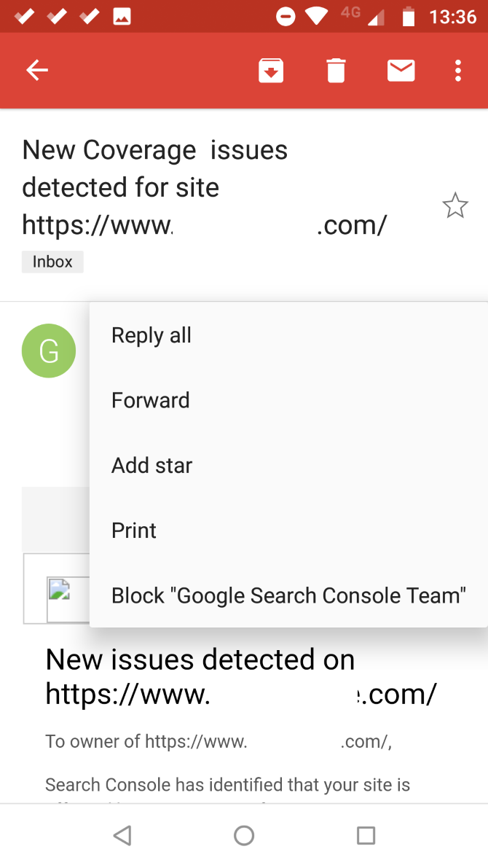
Task: Mark the email as unread
Action: (401, 70)
